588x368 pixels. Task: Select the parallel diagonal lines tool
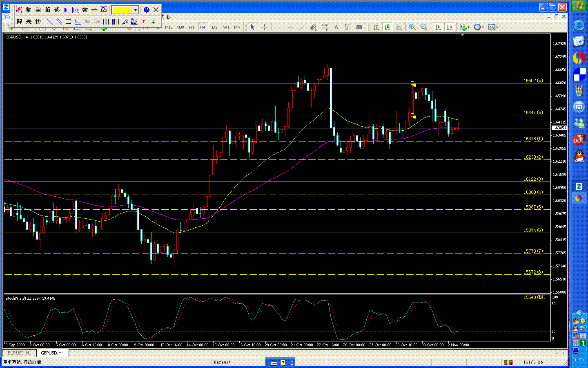pyautogui.click(x=59, y=22)
